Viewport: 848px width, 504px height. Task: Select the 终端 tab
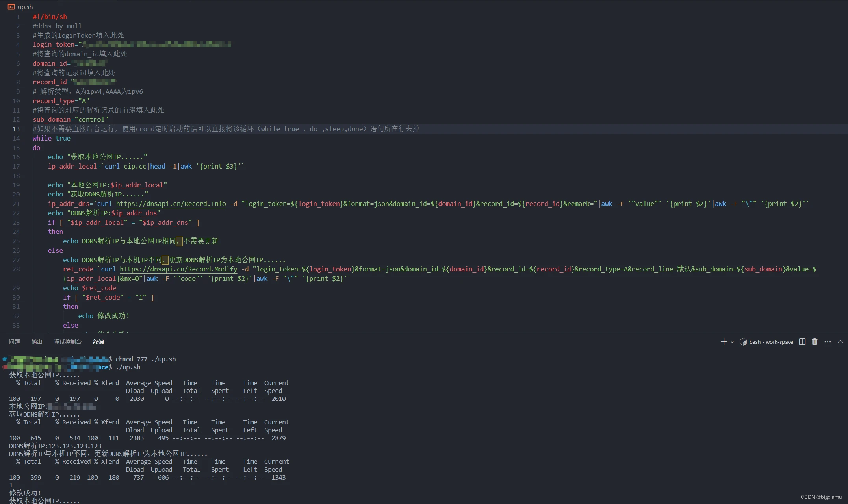click(98, 342)
